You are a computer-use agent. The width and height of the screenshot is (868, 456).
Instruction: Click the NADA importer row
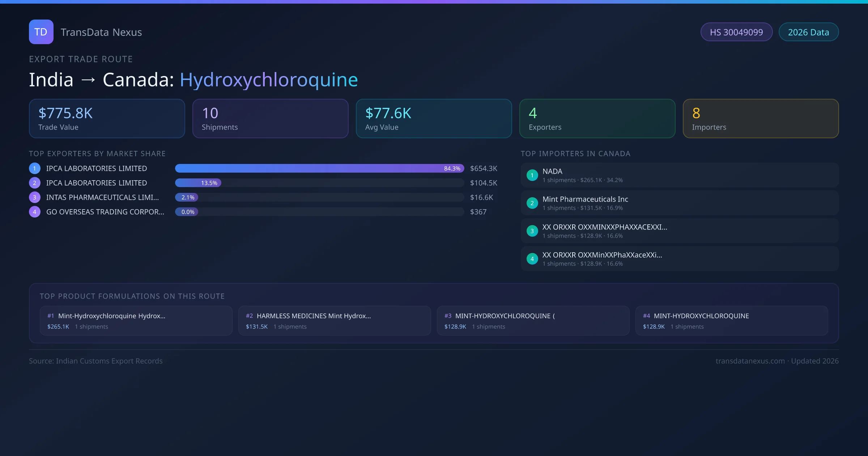click(679, 175)
